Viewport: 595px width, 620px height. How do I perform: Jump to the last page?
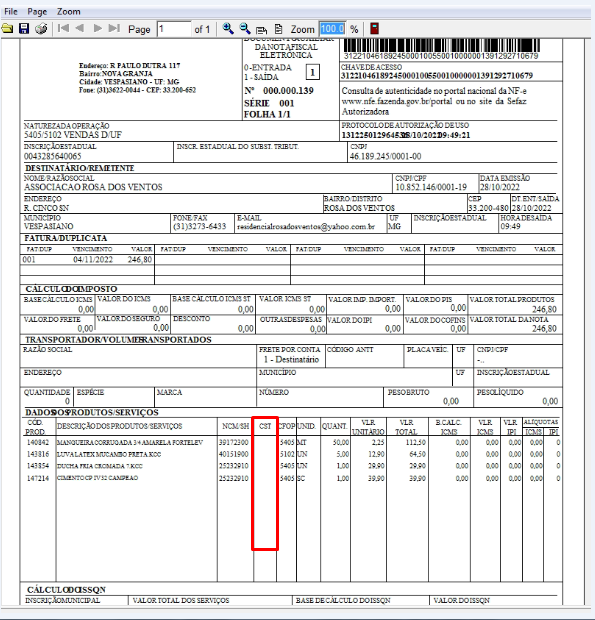point(114,28)
